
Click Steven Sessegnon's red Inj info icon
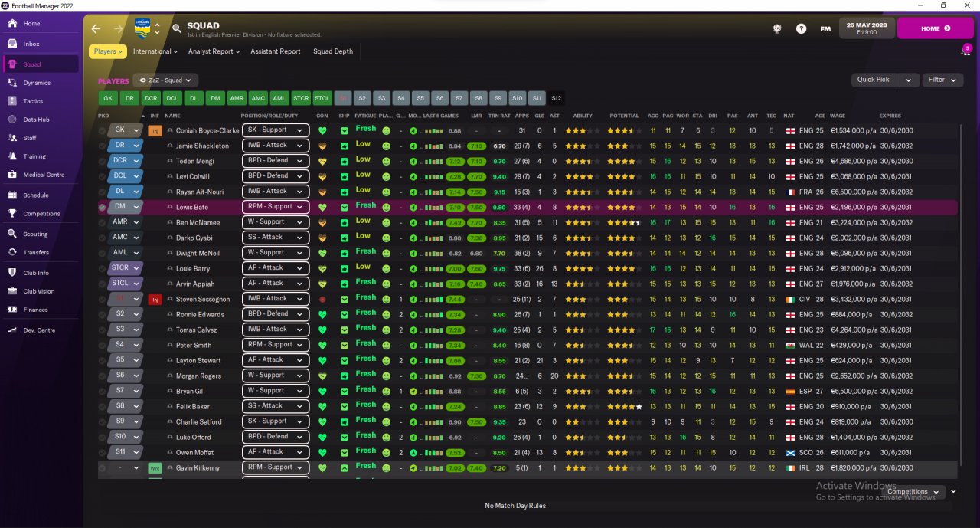pyautogui.click(x=155, y=299)
